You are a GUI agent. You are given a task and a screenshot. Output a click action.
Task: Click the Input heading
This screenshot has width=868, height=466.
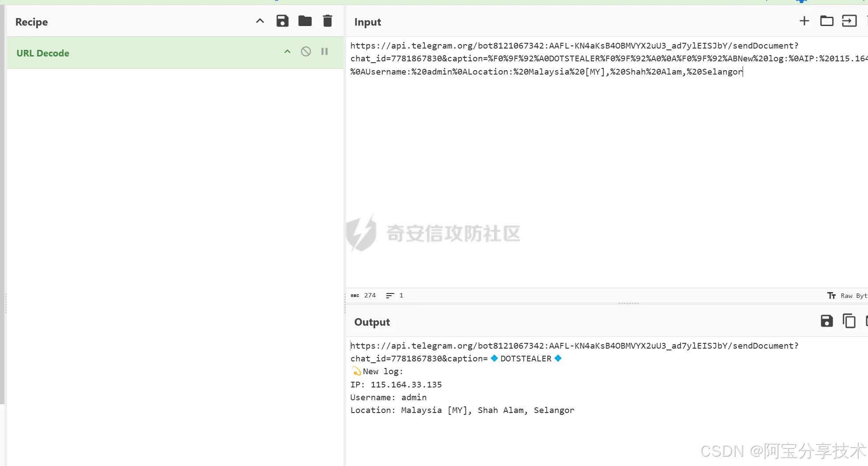click(x=368, y=22)
